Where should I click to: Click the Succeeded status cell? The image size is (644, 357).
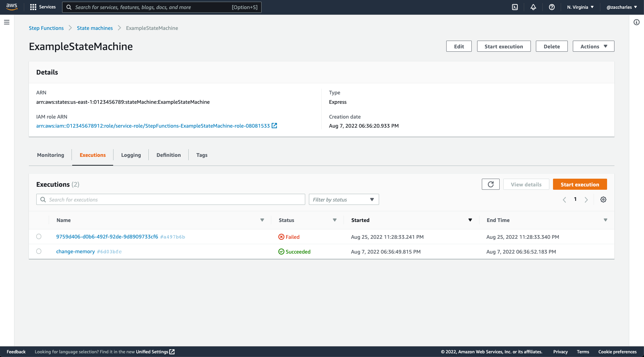click(294, 252)
